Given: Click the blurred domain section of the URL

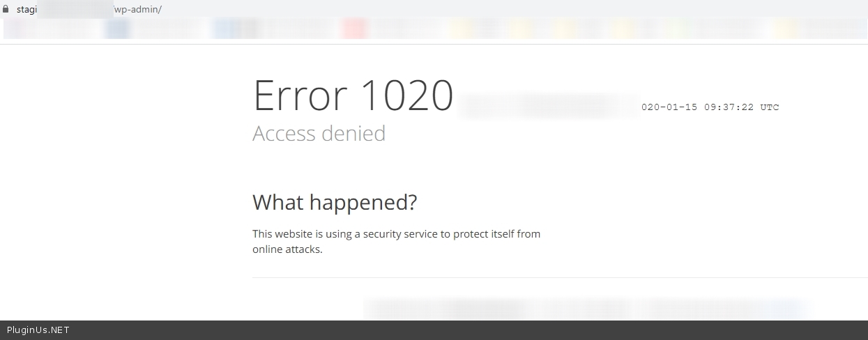Looking at the screenshot, I should (75, 10).
